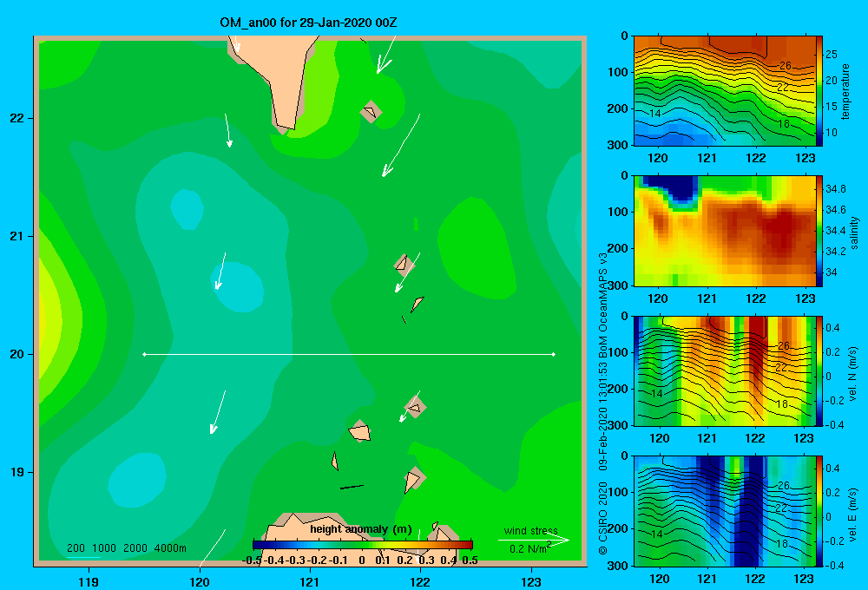The width and height of the screenshot is (868, 590).
Task: Click the depth legend '200 1000 2000 4000m'
Action: pyautogui.click(x=126, y=548)
